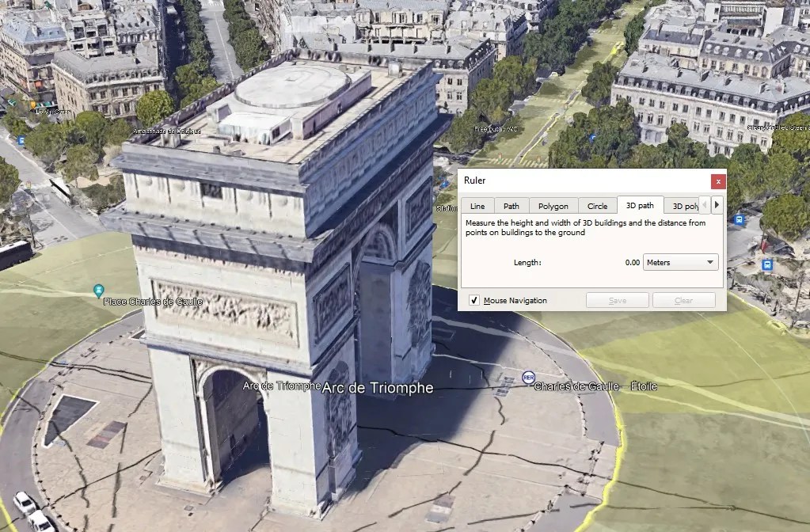Open the Meters units dropdown
This screenshot has width=810, height=532.
[x=681, y=262]
